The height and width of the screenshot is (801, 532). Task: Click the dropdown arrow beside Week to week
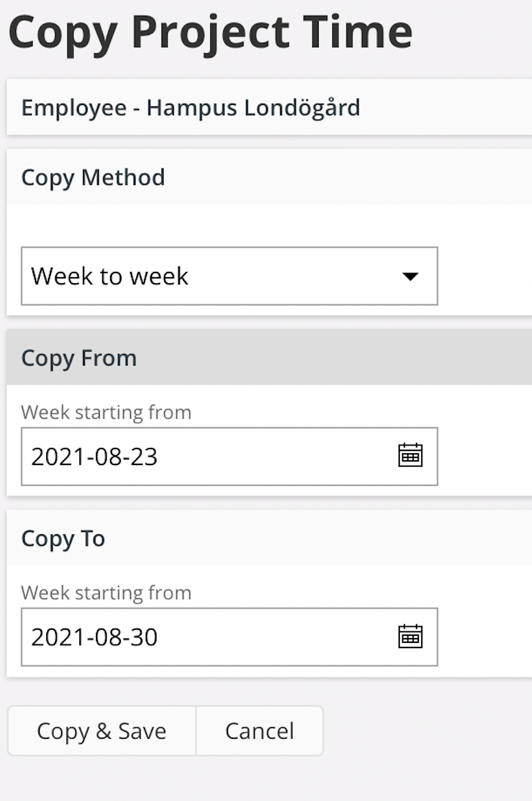tap(410, 276)
